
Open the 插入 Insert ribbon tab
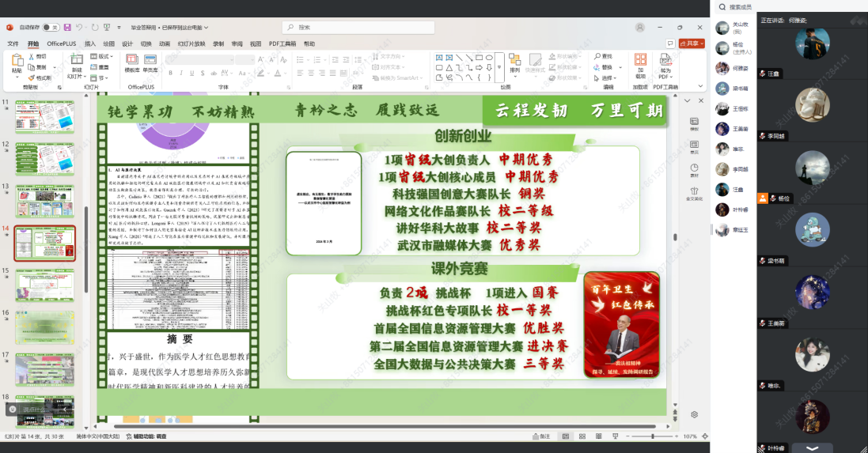click(x=90, y=43)
